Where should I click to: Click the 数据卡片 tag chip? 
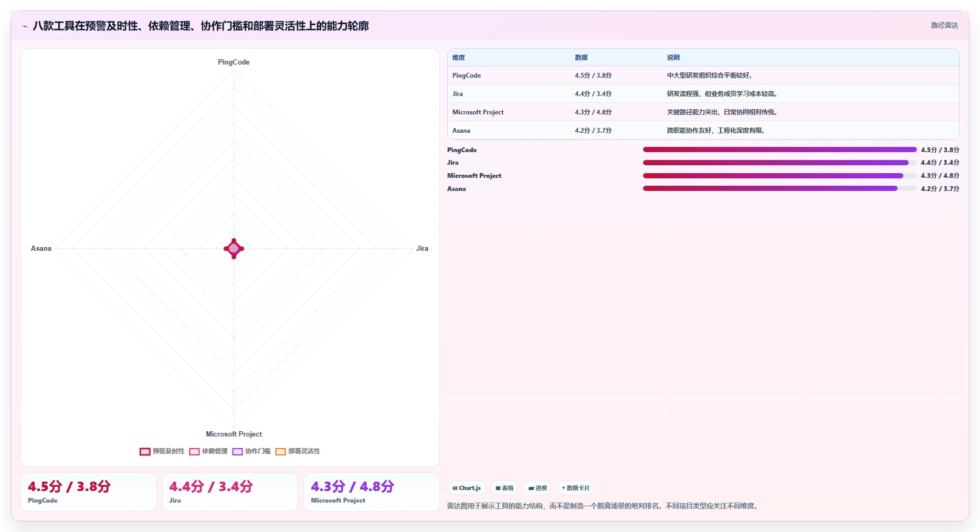(x=576, y=488)
